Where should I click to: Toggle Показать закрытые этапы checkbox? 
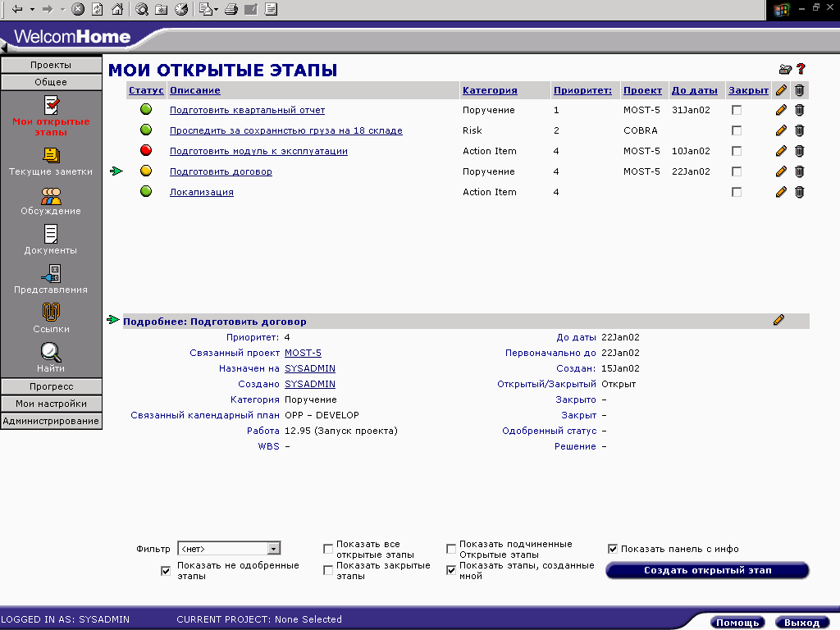click(328, 571)
